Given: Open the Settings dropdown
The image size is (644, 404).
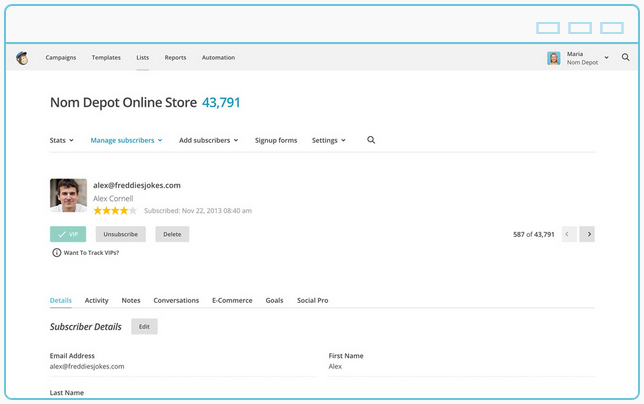Looking at the screenshot, I should coord(329,140).
